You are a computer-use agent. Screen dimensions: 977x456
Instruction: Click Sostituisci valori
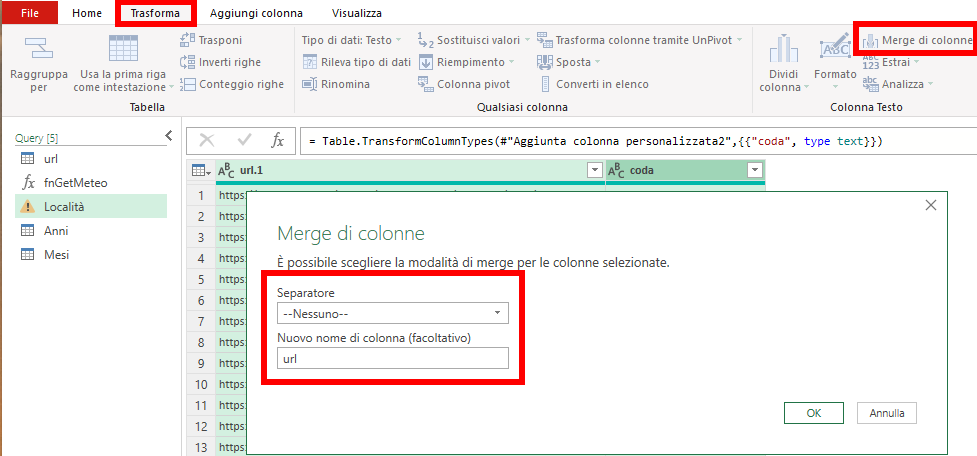point(474,40)
